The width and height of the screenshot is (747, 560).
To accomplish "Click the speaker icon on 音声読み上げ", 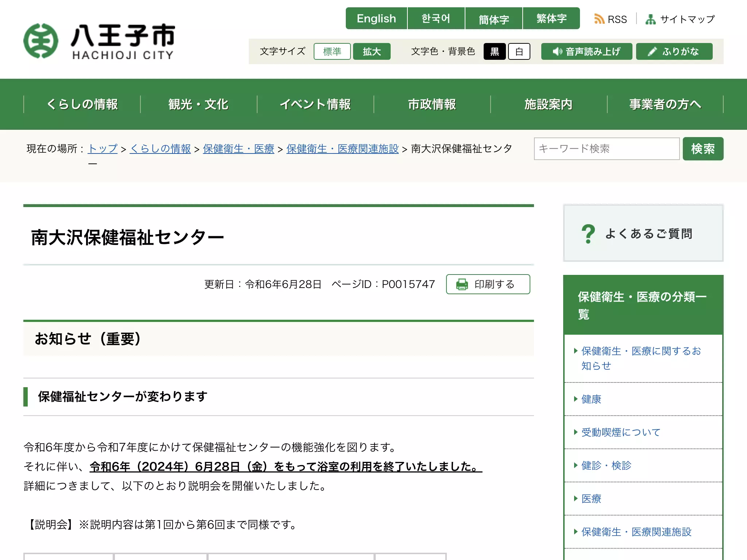I will tap(557, 51).
